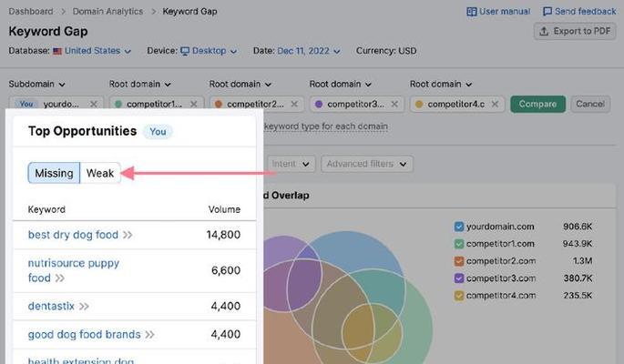The image size is (624, 364).
Task: Change Device from Desktop
Action: [209, 51]
